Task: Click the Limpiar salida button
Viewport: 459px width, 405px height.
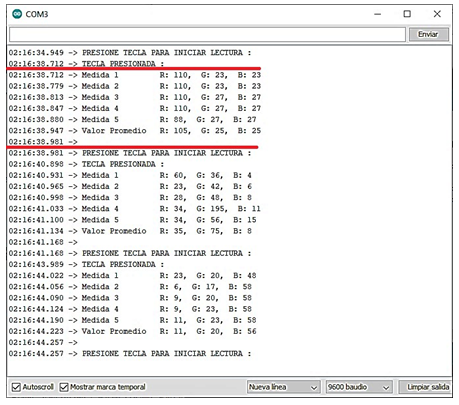Action: (428, 387)
